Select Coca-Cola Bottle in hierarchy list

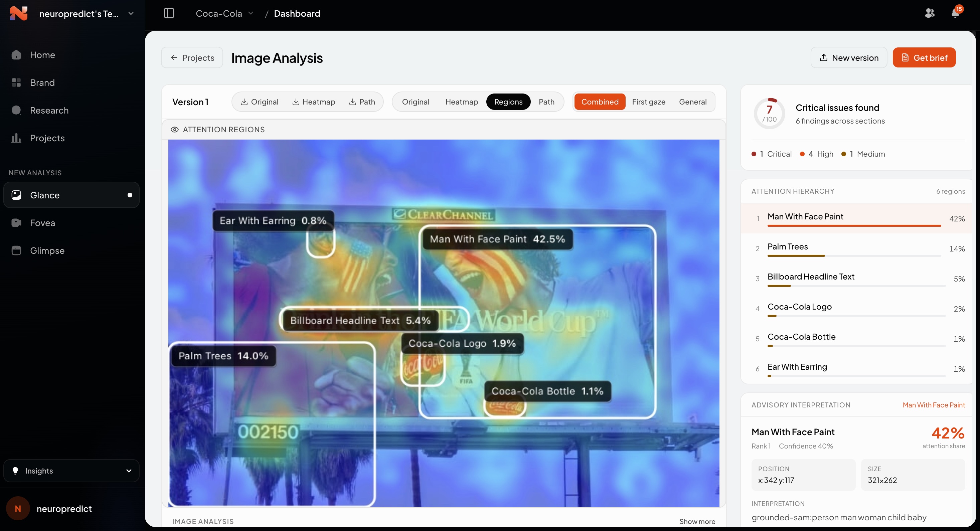point(856,339)
